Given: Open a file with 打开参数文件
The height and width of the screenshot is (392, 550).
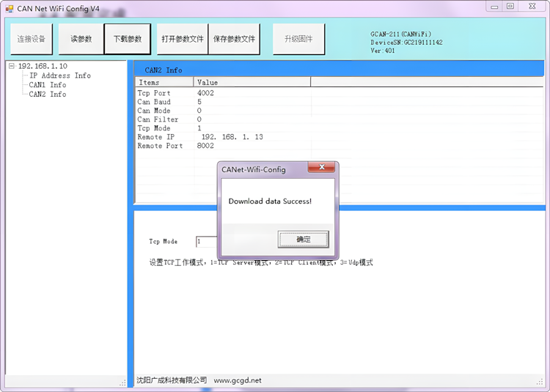Looking at the screenshot, I should coord(182,39).
